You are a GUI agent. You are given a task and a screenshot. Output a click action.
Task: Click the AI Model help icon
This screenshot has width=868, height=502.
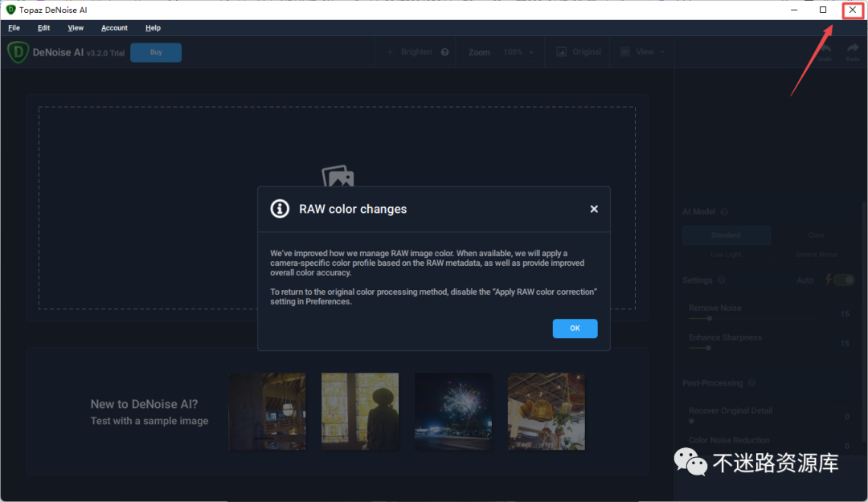(724, 211)
